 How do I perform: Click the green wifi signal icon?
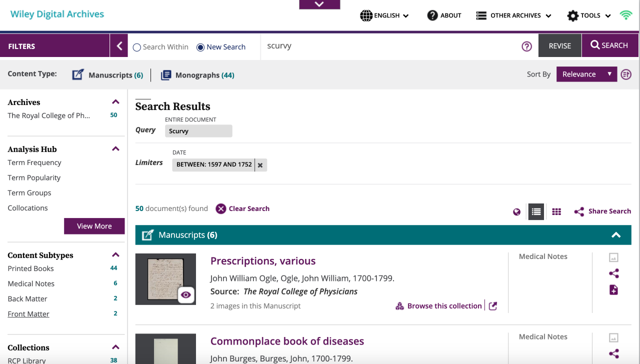[626, 15]
